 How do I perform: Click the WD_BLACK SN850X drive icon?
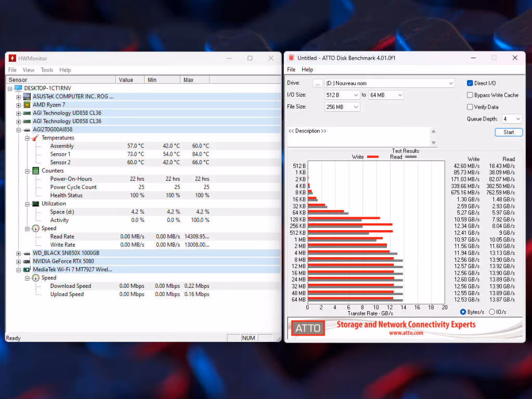[x=27, y=253]
